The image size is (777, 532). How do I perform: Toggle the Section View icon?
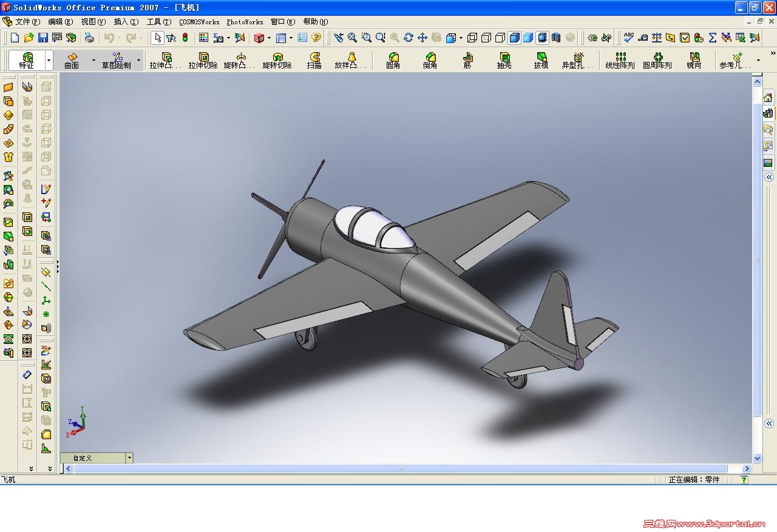[556, 38]
